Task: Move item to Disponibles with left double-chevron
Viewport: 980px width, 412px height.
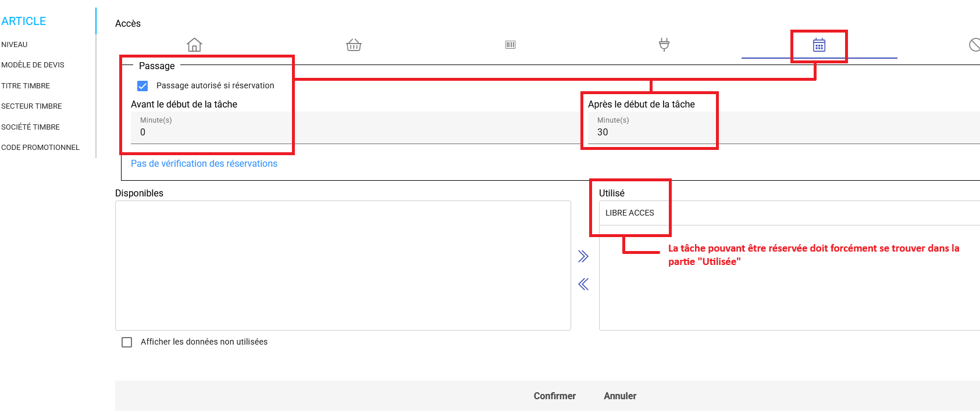Action: coord(583,284)
